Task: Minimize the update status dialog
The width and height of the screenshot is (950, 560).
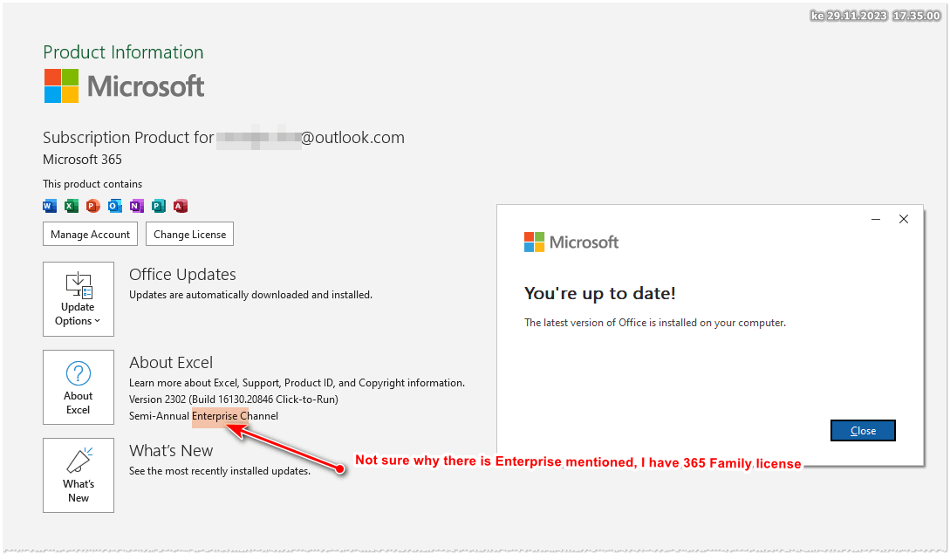Action: click(x=876, y=220)
